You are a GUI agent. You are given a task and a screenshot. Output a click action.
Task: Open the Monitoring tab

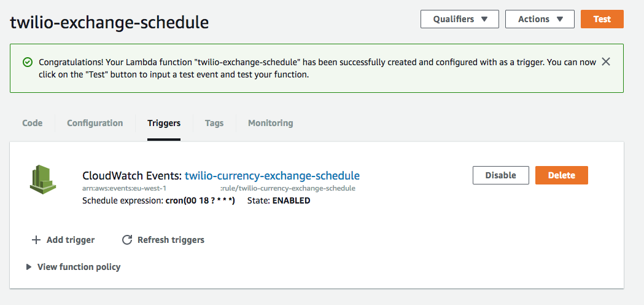coord(271,123)
